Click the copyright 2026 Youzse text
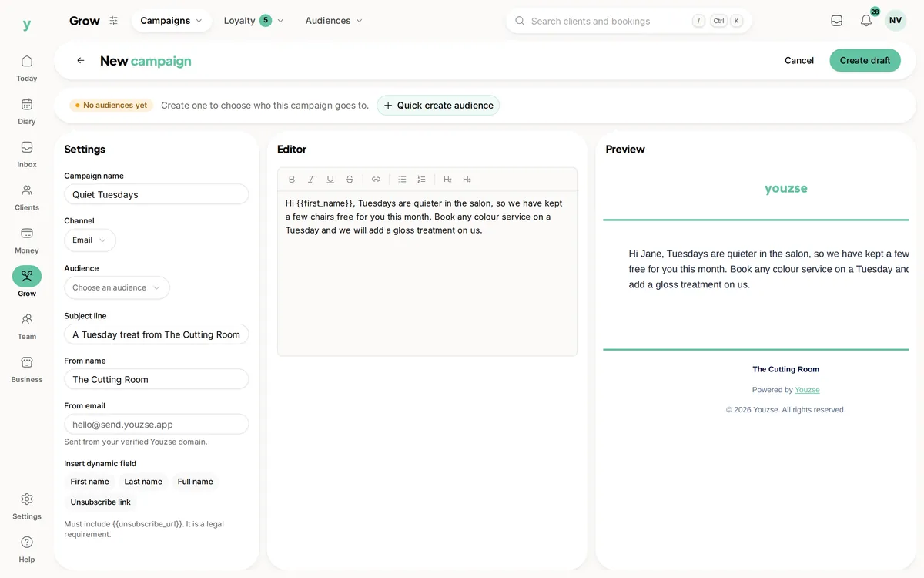The width and height of the screenshot is (924, 578). pyautogui.click(x=786, y=410)
